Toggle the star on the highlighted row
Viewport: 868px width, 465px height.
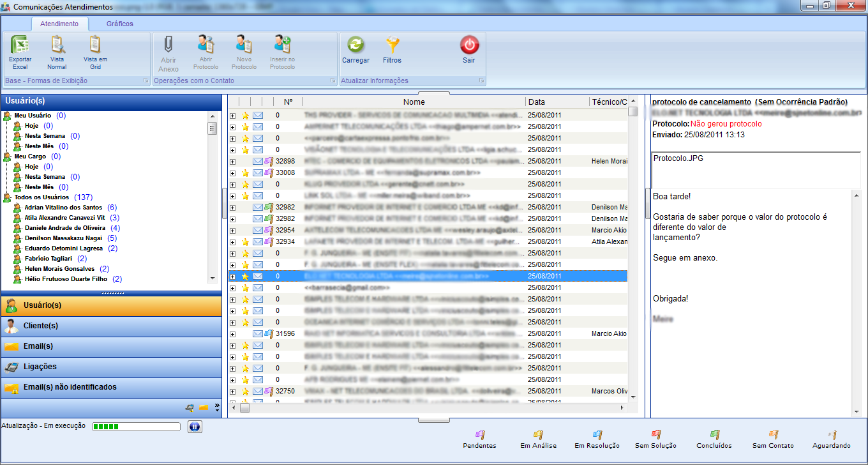[245, 277]
